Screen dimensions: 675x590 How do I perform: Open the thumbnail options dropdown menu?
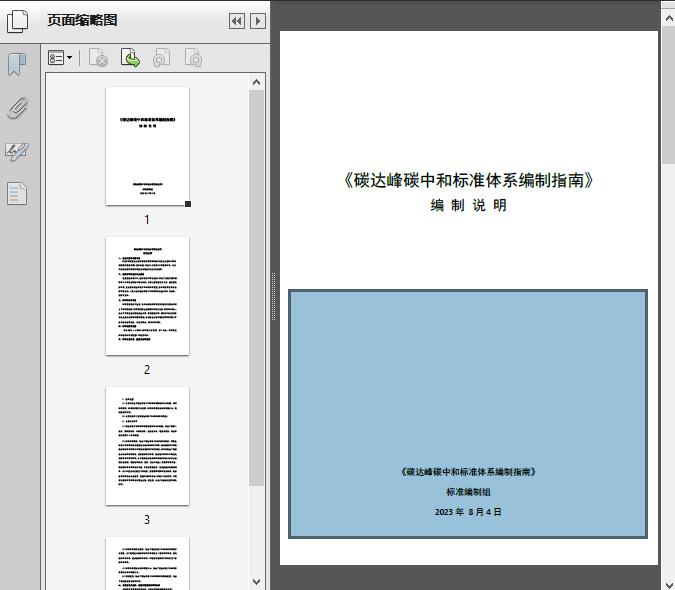coord(60,58)
